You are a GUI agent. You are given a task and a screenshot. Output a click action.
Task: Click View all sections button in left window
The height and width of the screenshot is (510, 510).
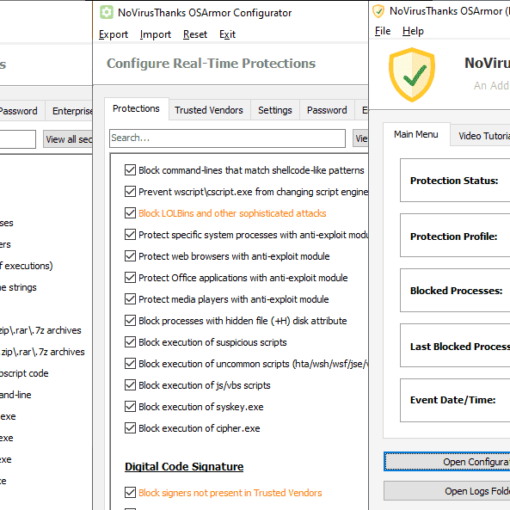point(68,139)
